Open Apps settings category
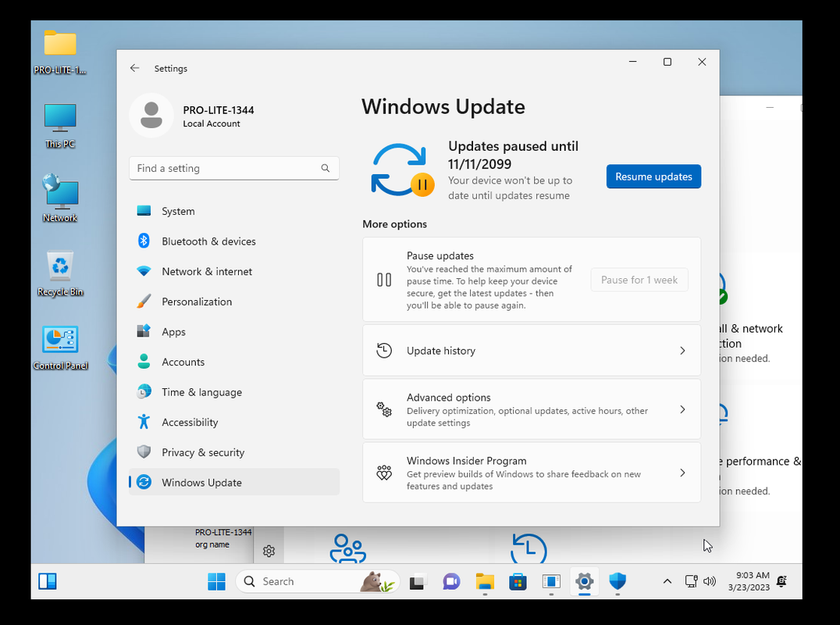 [x=234, y=332]
